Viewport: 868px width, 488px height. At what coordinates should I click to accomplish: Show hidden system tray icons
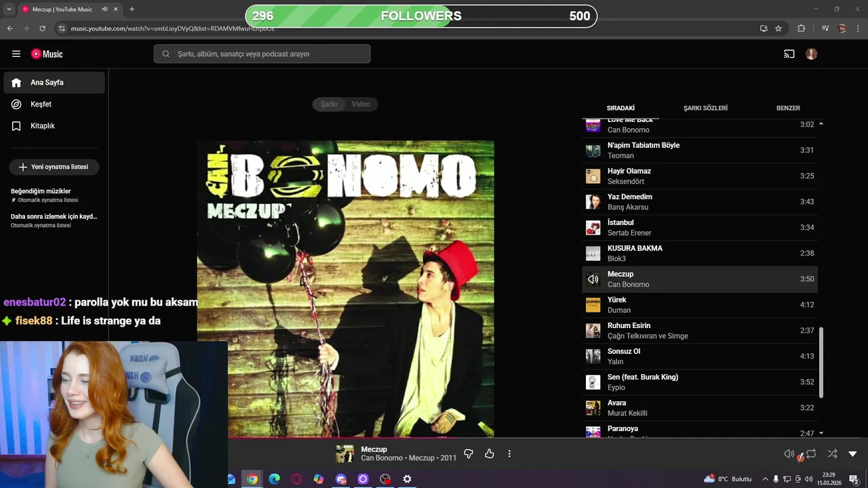tap(765, 479)
